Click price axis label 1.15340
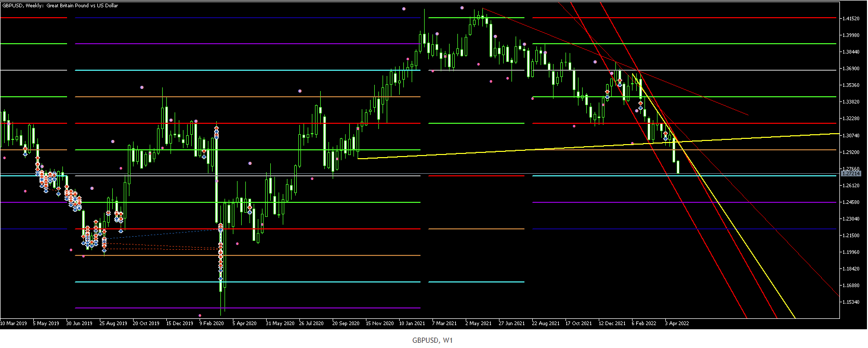The image size is (868, 348). tap(850, 302)
